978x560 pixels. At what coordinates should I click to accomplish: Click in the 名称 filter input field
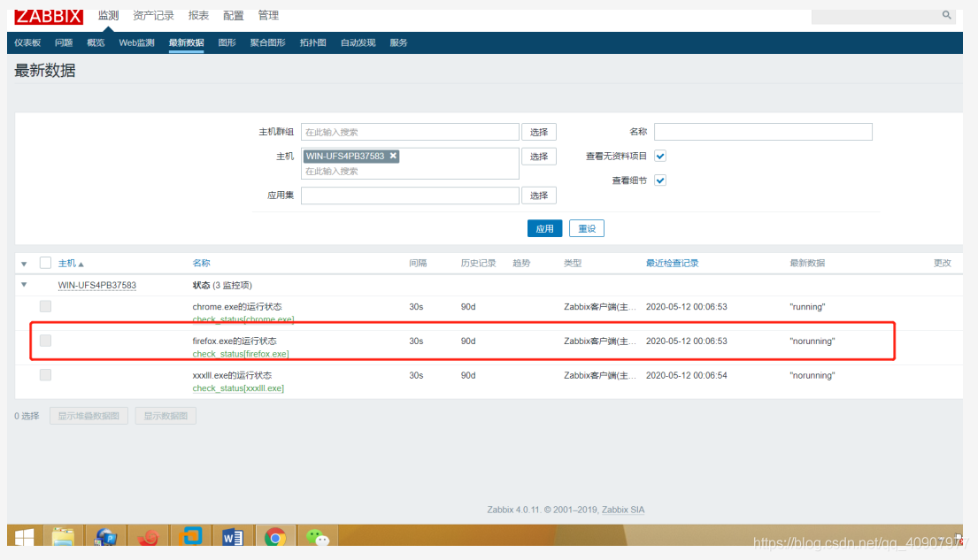point(763,132)
